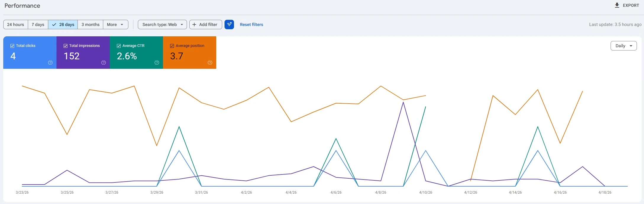Uncheck the Average position checkbox
The image size is (644, 204).
tap(172, 46)
